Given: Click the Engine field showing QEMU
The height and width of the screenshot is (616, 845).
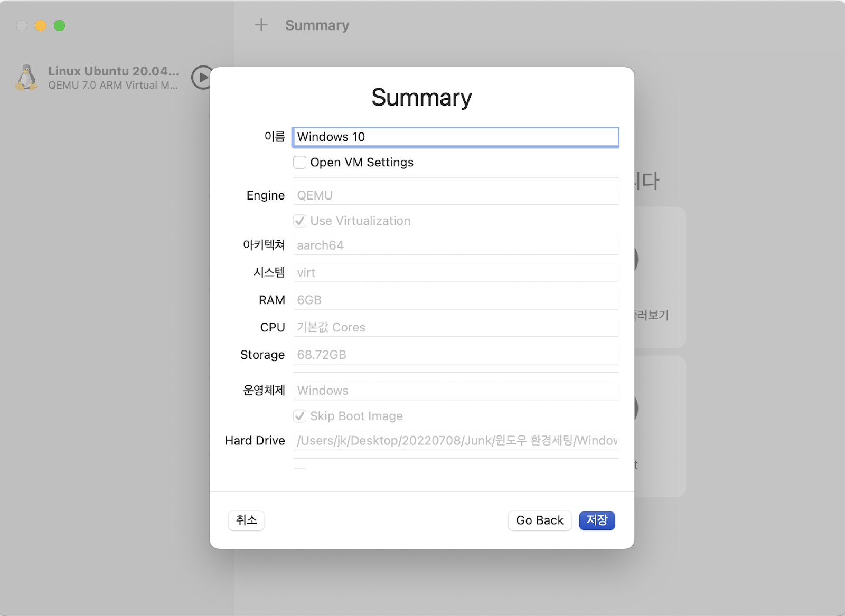Looking at the screenshot, I should 456,195.
